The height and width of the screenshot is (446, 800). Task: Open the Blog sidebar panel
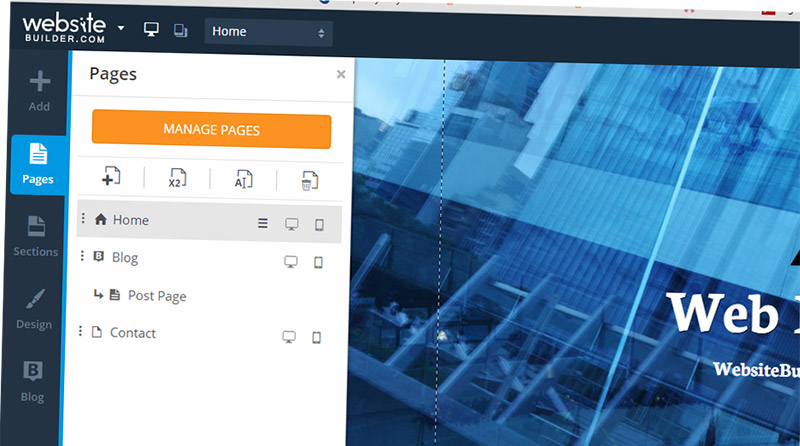coord(32,381)
